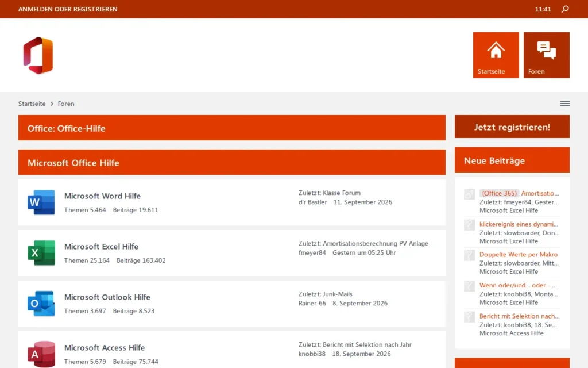Click text Beiträge 75.744
Screen dimensions: 588x368
(x=136, y=362)
